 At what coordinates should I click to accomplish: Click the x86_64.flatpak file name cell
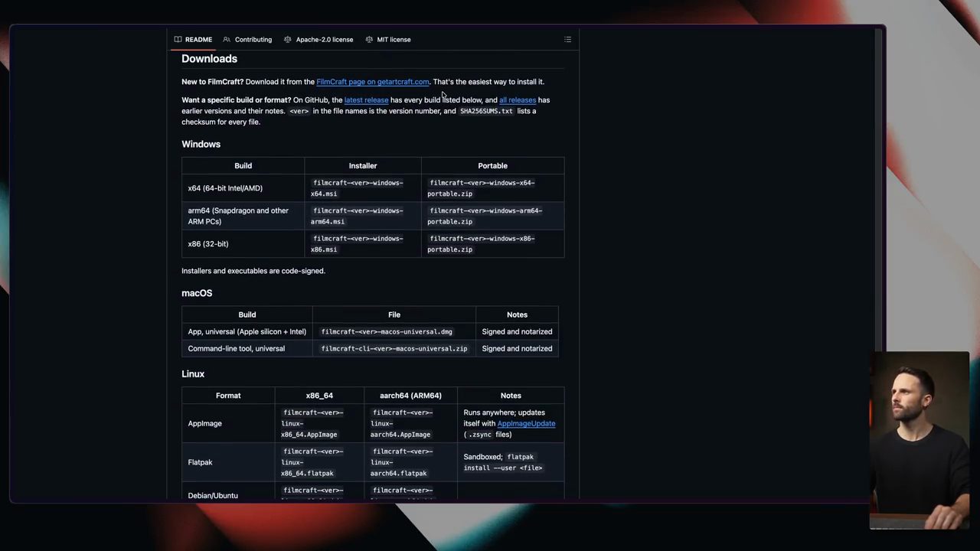tap(319, 462)
